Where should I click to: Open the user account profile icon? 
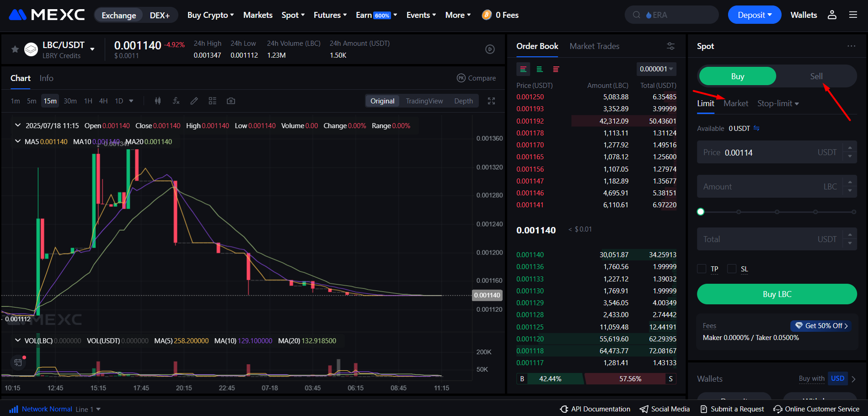click(x=832, y=15)
